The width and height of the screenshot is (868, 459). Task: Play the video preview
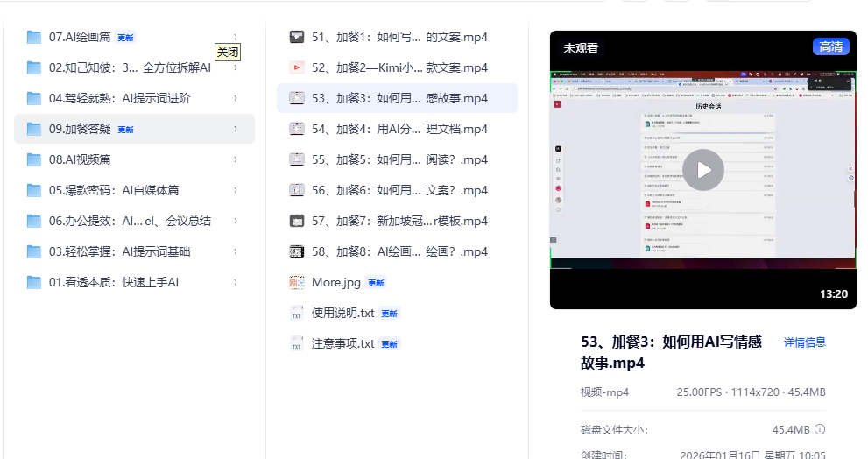coord(703,170)
